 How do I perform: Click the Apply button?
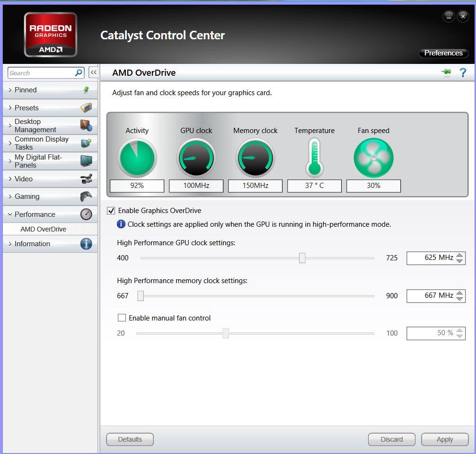click(x=445, y=439)
